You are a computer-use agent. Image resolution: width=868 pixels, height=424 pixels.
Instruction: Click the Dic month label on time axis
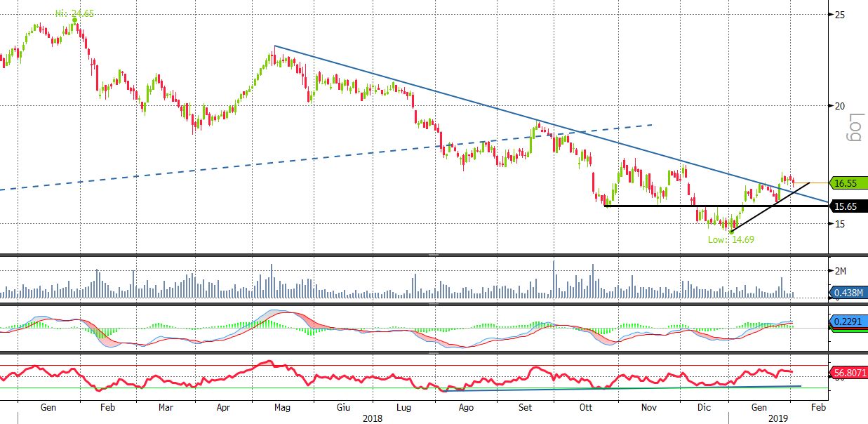point(705,407)
